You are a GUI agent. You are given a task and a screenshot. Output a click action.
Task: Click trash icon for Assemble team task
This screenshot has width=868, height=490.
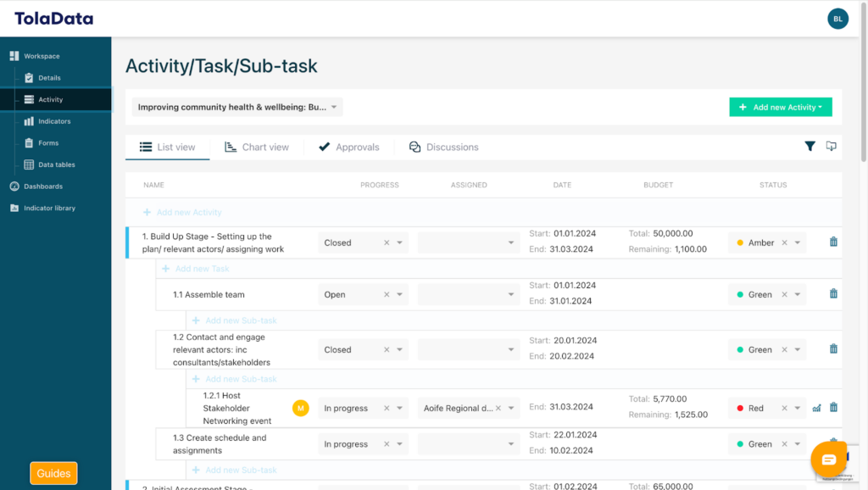(x=833, y=294)
